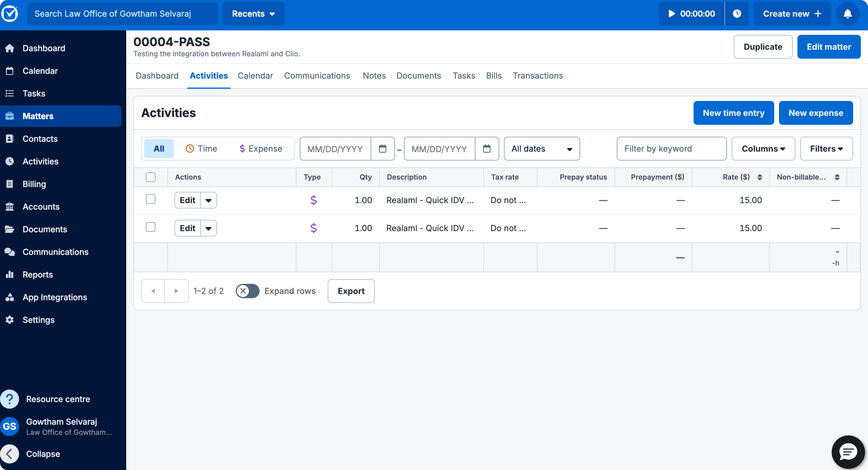Collapse the sidebar with the arrow icon

point(10,454)
